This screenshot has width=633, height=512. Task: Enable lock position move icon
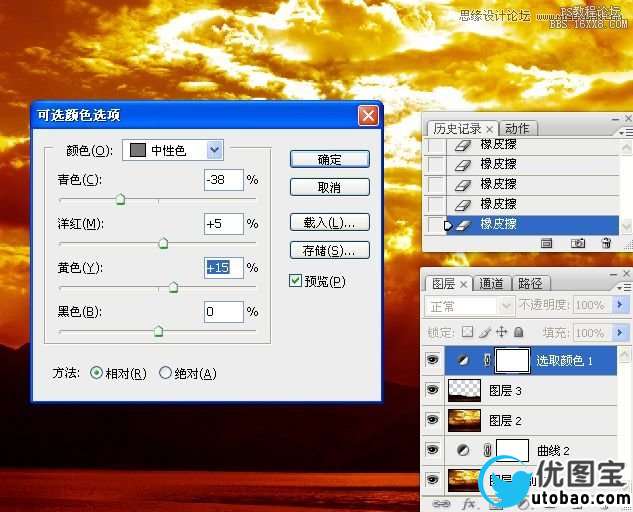501,332
